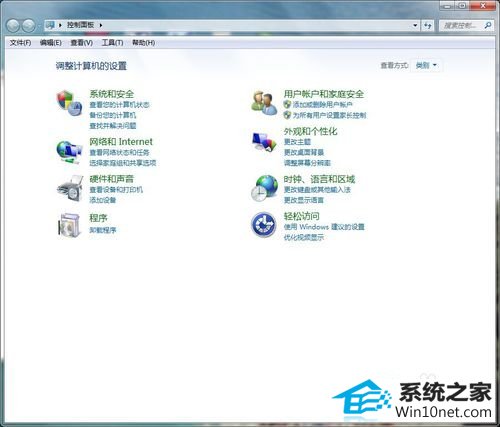Open the 查看(V) menu
Screen dimensions: 500x427
pos(82,43)
